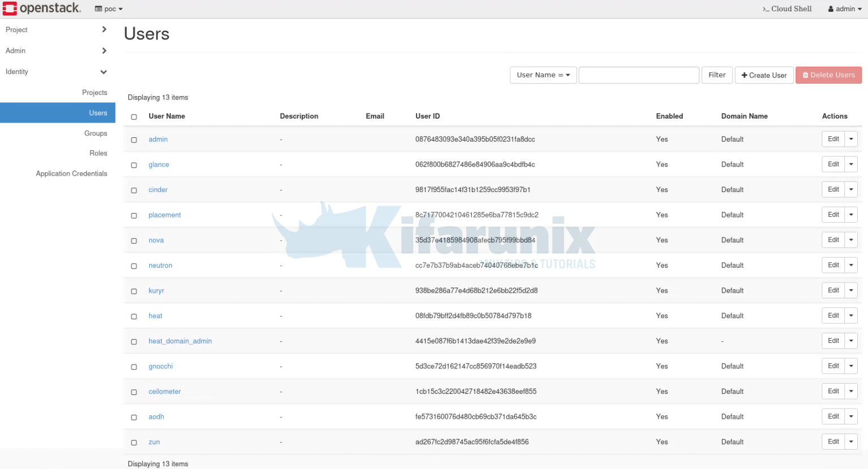868x469 pixels.
Task: Select the neutron user checkbox
Action: [x=134, y=266]
